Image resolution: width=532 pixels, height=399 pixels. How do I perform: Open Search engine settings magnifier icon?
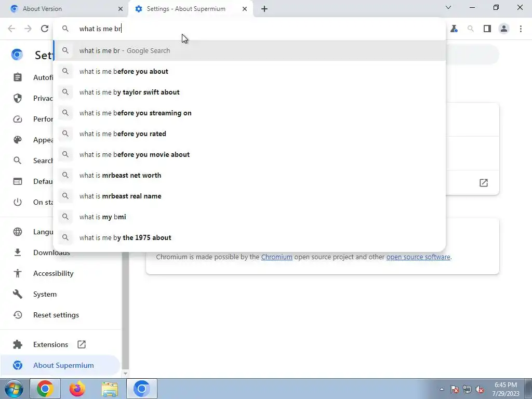pyautogui.click(x=17, y=161)
